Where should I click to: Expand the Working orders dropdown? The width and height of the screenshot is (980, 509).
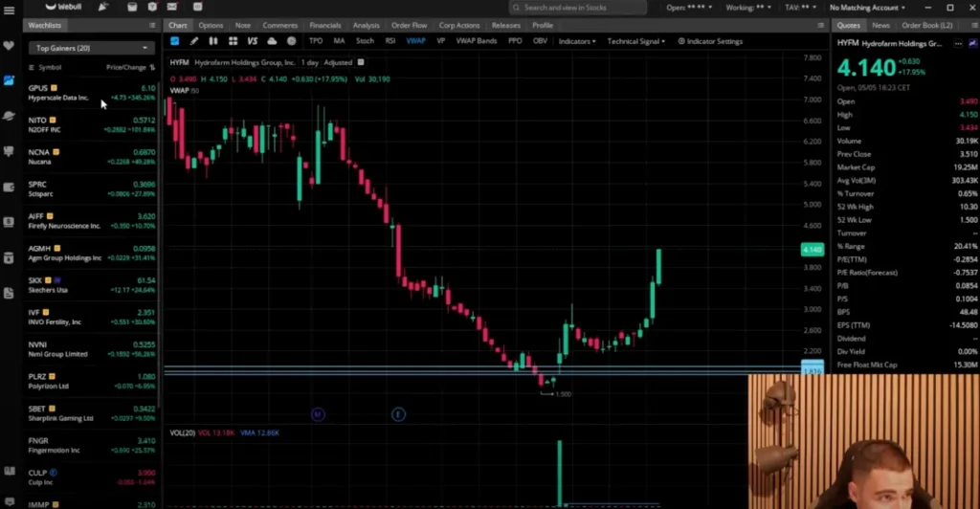tap(748, 8)
